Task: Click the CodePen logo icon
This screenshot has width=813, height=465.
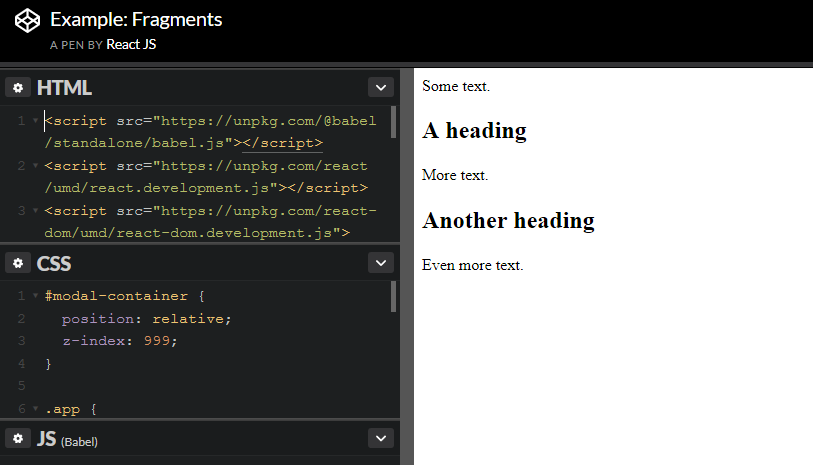Action: [x=27, y=21]
